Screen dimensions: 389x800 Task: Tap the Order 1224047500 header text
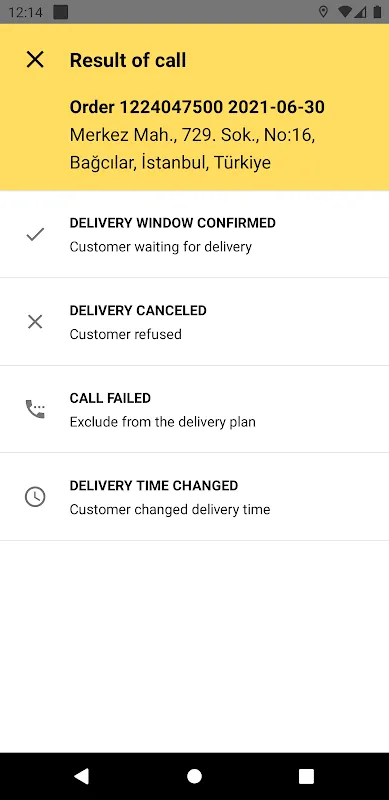[x=197, y=107]
